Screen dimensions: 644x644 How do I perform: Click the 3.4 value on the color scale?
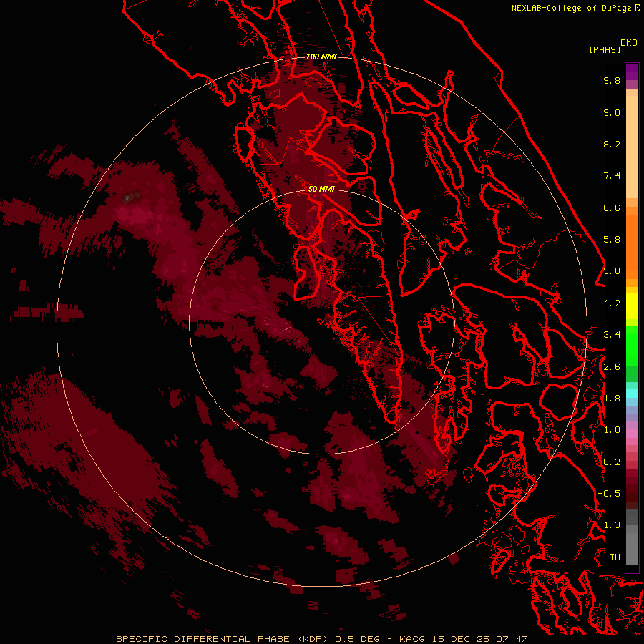612,335
